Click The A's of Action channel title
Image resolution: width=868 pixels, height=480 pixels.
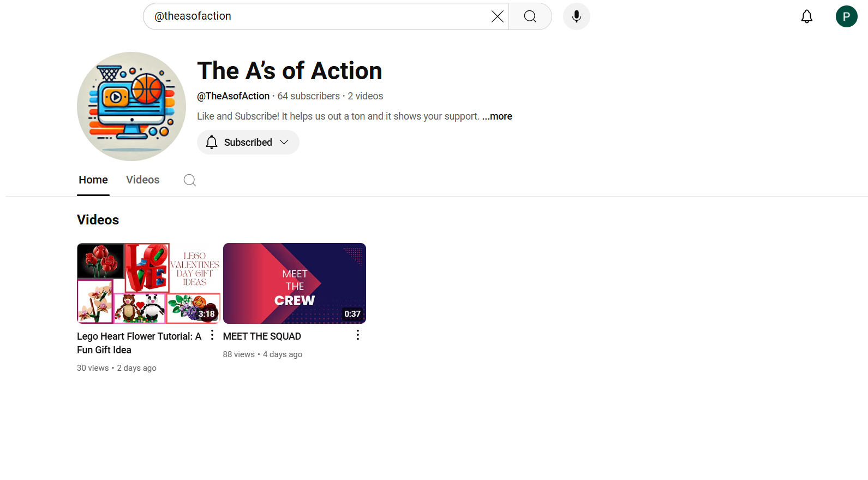[x=290, y=71]
